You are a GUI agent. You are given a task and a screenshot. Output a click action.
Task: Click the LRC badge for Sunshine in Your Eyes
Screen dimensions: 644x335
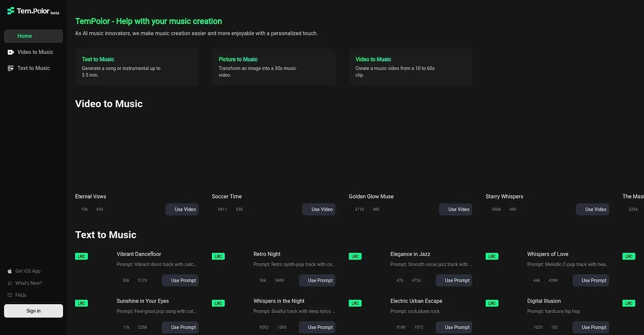click(x=81, y=303)
